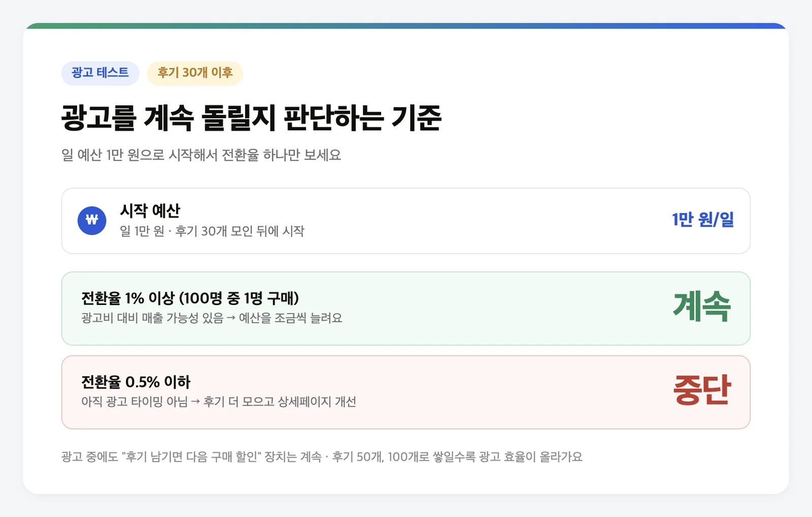
Task: Click the text 예산을 조금씩 늘려요
Action: 290,318
